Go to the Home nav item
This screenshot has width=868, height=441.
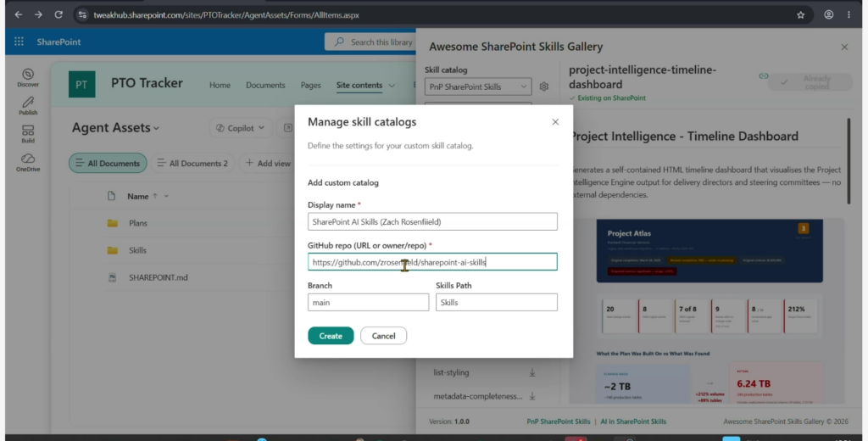[220, 86]
